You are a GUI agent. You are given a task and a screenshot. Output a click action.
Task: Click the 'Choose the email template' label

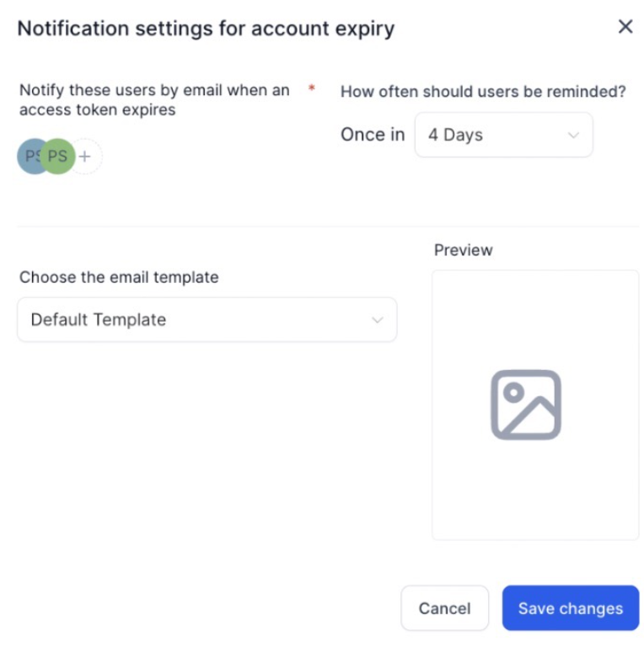119,277
